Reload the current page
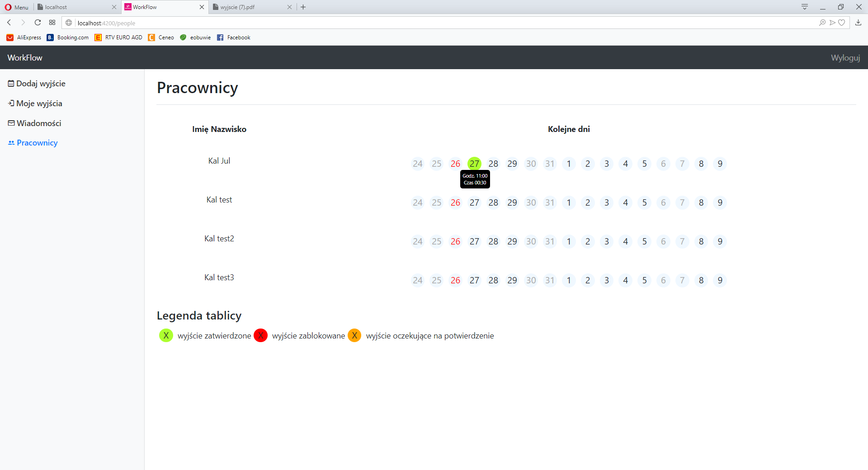Screen dimensions: 868x470 [x=38, y=23]
